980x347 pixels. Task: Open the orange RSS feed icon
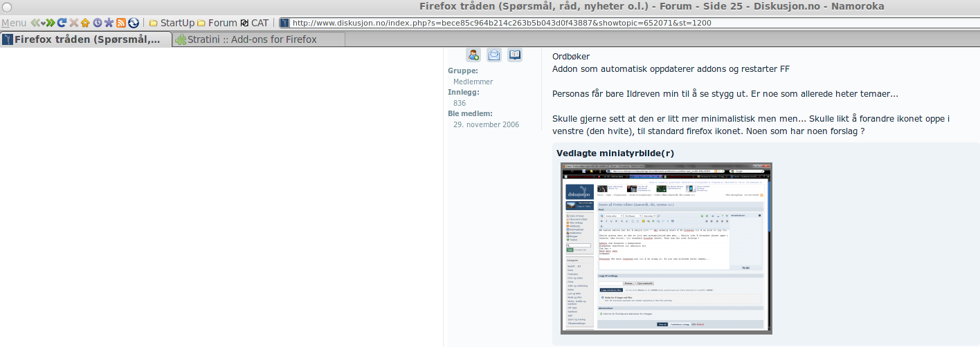coord(120,23)
